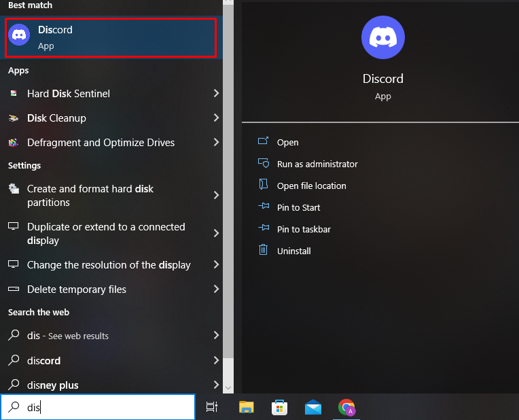Click the Hard Disk Sentinel icon
Screen dimensions: 519x420
point(14,93)
